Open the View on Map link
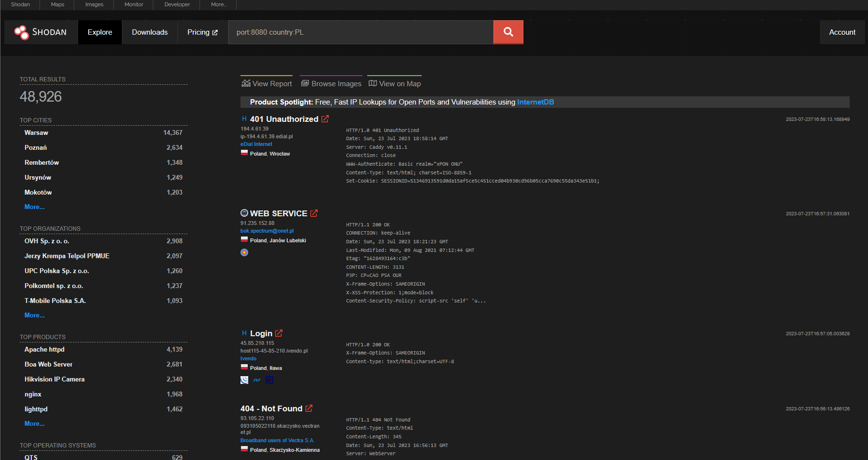Viewport: 868px width, 460px height. pyautogui.click(x=395, y=83)
